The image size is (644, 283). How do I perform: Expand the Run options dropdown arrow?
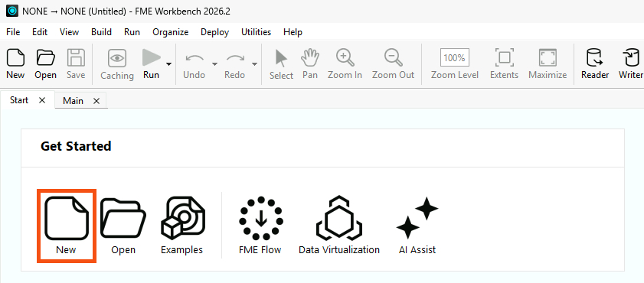(168, 64)
